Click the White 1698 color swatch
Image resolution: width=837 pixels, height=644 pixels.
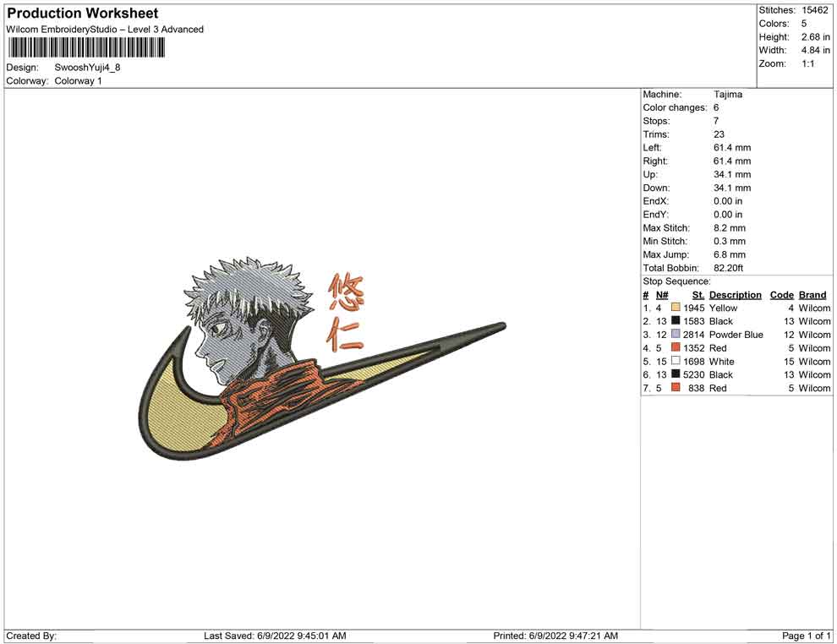point(676,361)
